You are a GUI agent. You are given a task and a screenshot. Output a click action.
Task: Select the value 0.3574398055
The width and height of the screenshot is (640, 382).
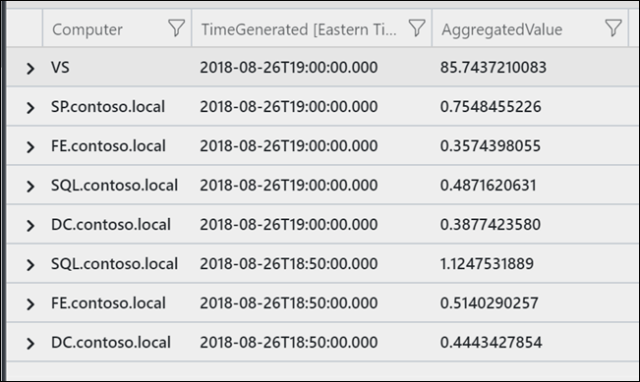tap(490, 146)
